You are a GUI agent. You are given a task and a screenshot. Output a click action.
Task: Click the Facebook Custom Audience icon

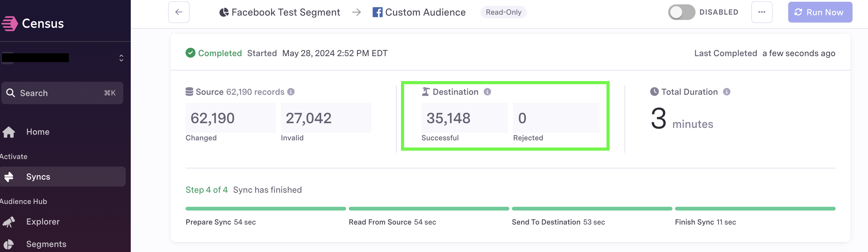coord(377,12)
